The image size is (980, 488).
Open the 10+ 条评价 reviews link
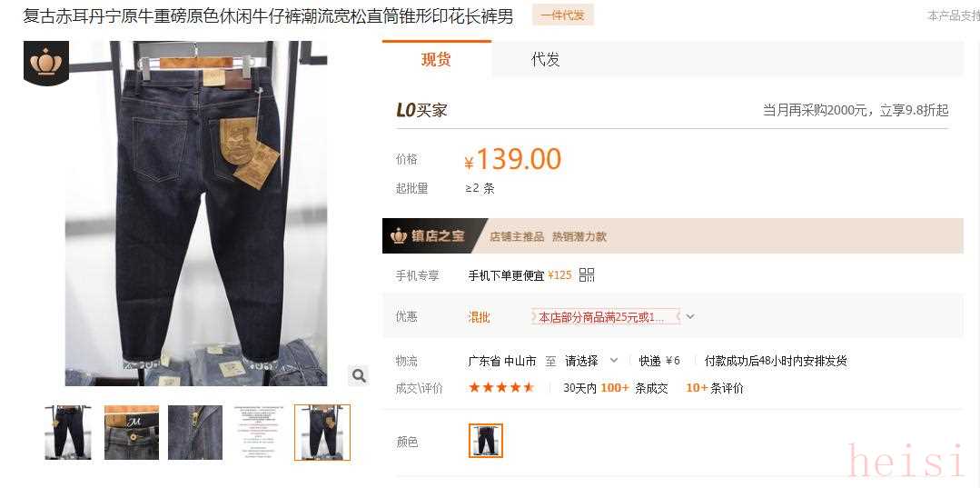click(715, 388)
